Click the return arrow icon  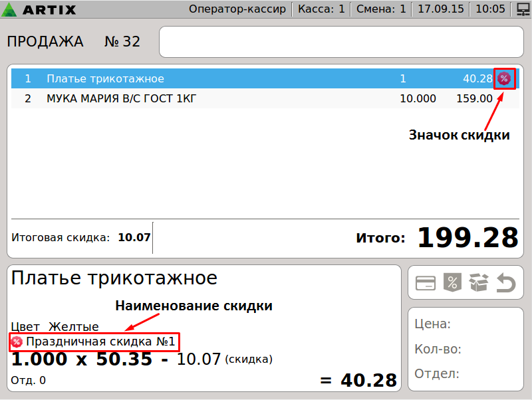[x=505, y=284]
